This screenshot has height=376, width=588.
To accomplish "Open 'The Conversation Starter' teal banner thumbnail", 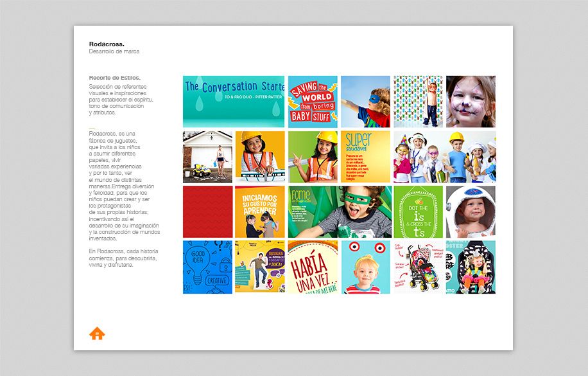I will (234, 102).
